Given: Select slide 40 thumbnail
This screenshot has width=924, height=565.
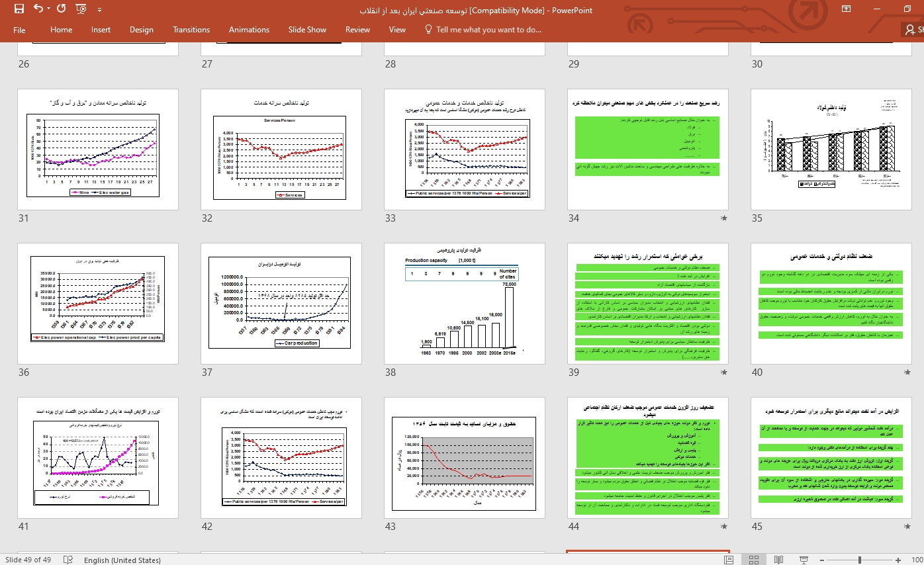Looking at the screenshot, I should point(831,304).
